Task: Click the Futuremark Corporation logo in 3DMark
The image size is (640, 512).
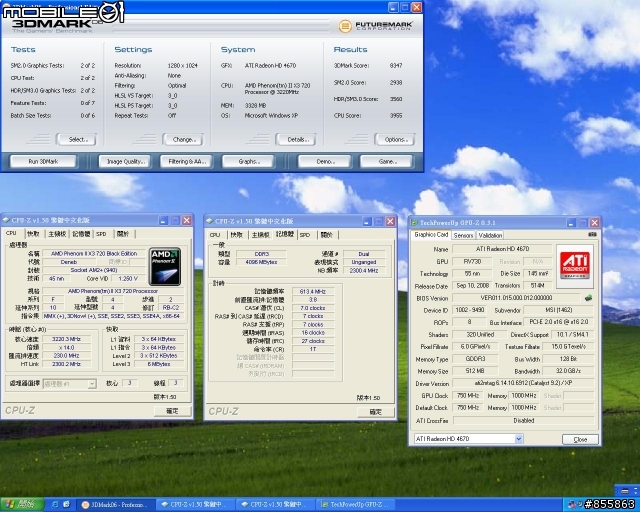Action: click(375, 26)
